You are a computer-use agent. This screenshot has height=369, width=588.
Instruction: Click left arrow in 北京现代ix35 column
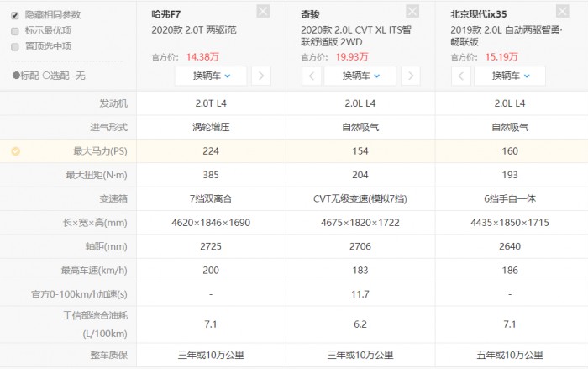[x=461, y=76]
